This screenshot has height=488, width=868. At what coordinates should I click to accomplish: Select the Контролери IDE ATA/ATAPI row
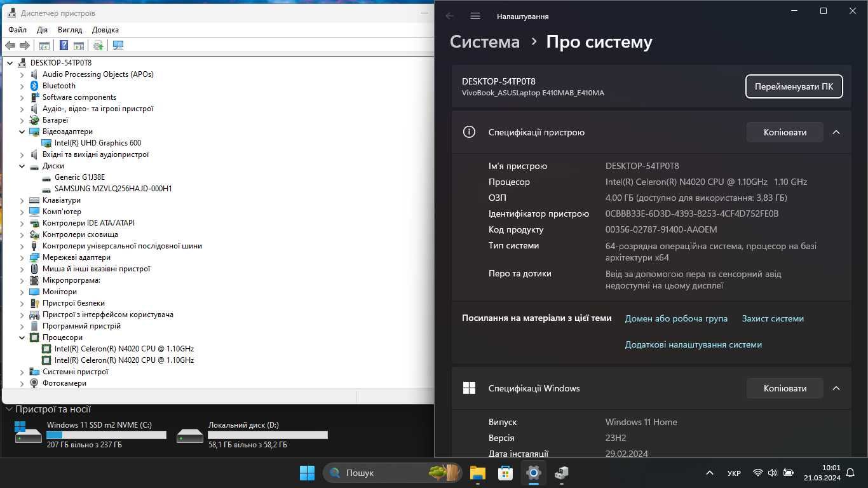88,223
